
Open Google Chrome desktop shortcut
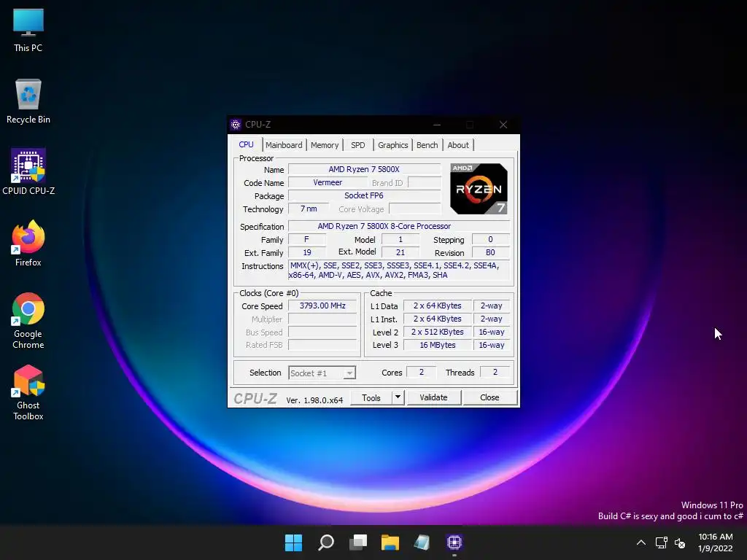tap(28, 321)
